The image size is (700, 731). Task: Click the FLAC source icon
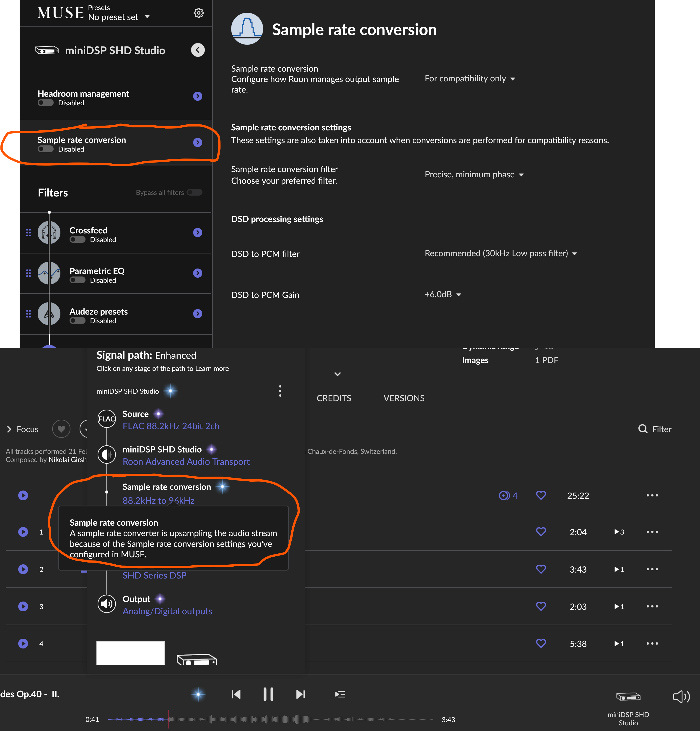click(x=107, y=419)
